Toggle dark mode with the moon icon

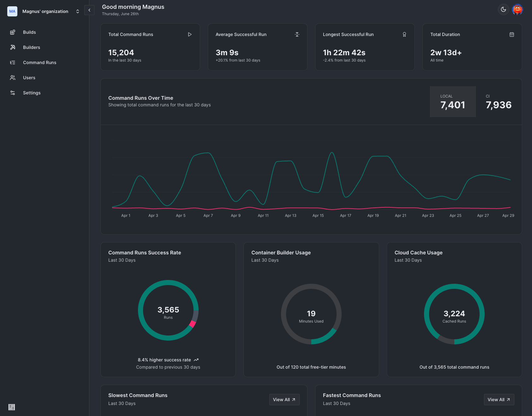503,9
